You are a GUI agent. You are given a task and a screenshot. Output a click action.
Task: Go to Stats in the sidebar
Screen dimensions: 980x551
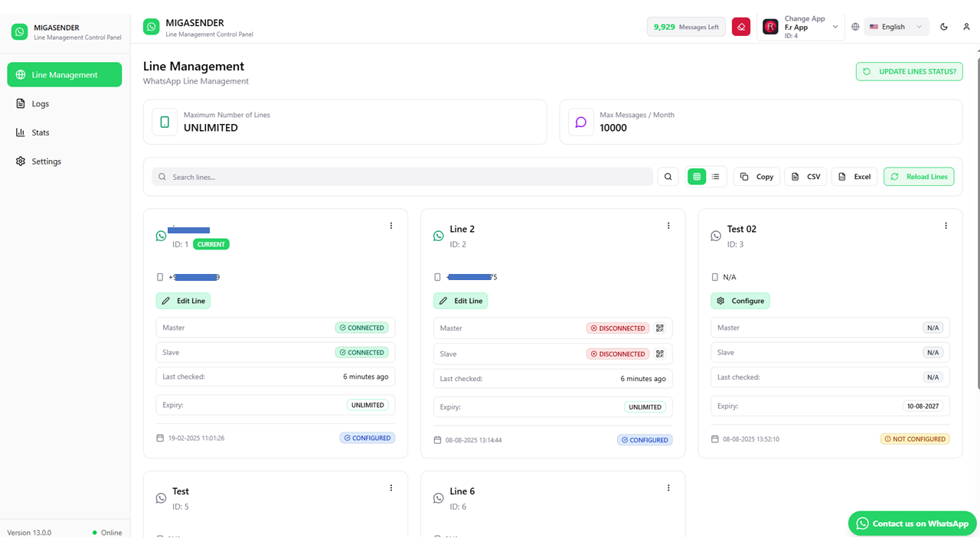click(41, 133)
